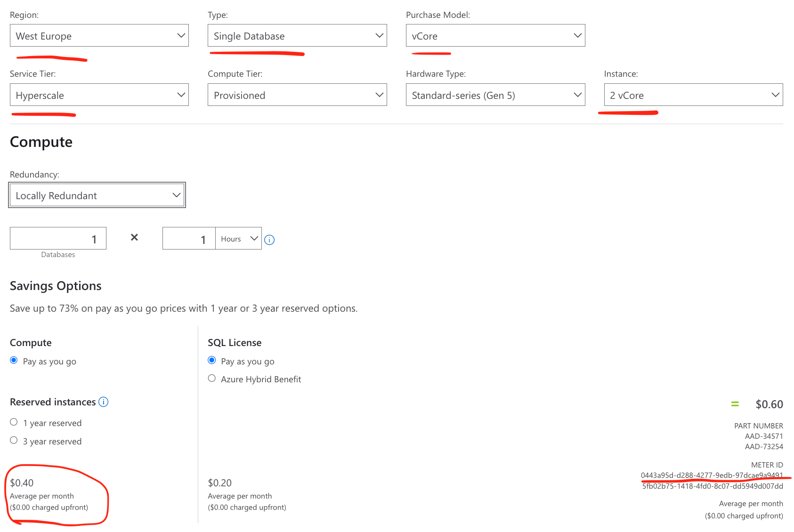The width and height of the screenshot is (794, 532).
Task: Open the Region dropdown showing West Europe
Action: pos(99,36)
